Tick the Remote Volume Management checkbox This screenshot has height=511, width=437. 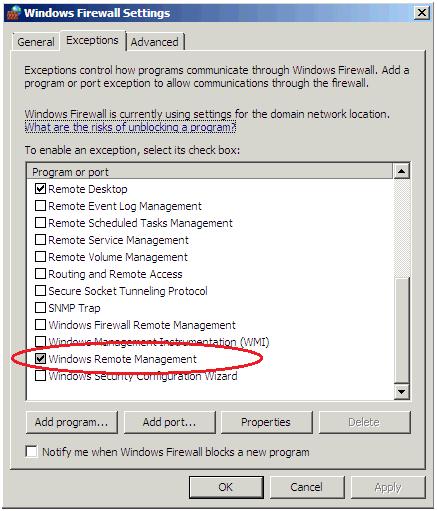click(x=40, y=257)
